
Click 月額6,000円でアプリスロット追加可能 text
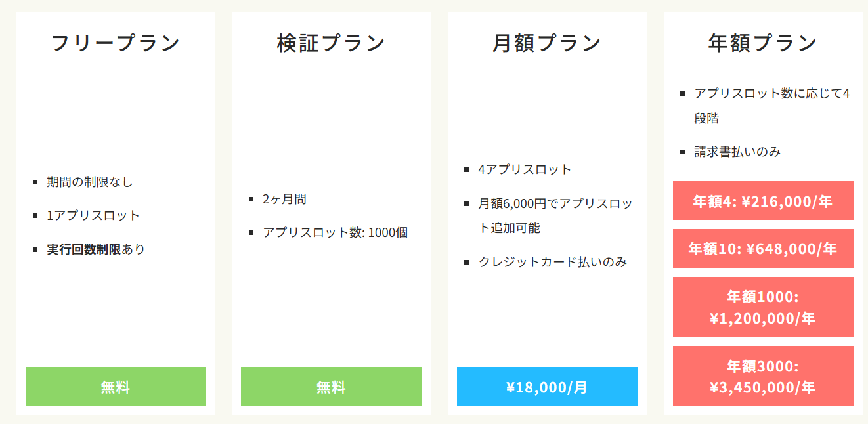point(555,215)
